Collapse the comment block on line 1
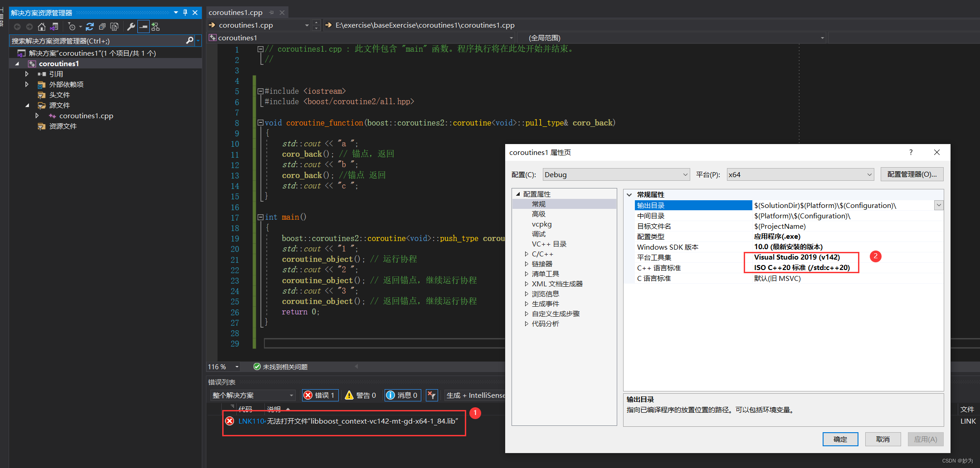This screenshot has width=980, height=468. point(260,48)
